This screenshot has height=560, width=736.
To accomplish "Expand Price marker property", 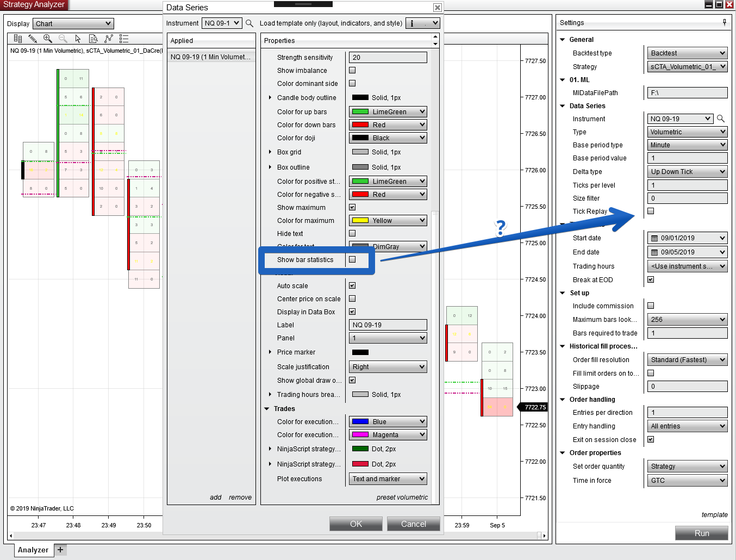I will (x=270, y=352).
